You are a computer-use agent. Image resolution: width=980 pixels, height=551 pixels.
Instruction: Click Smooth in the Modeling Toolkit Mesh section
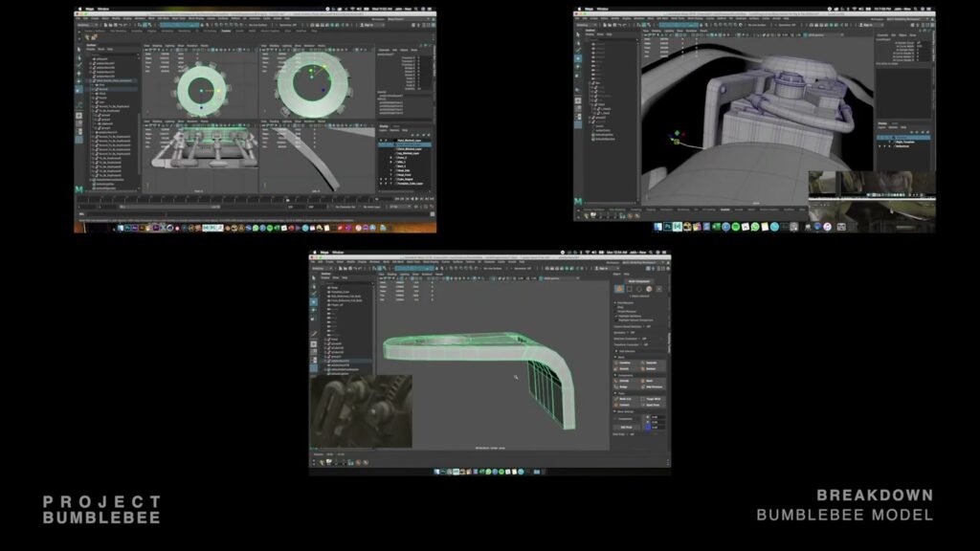click(x=624, y=368)
